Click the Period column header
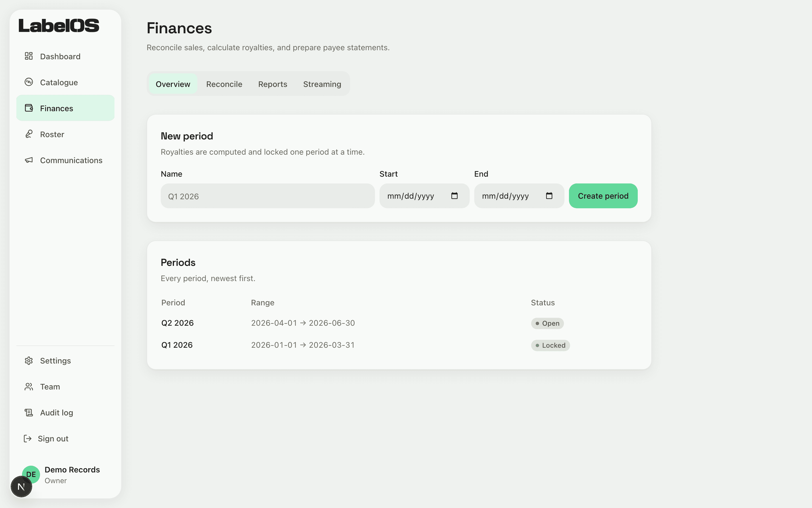Viewport: 812px width, 508px height. click(173, 302)
